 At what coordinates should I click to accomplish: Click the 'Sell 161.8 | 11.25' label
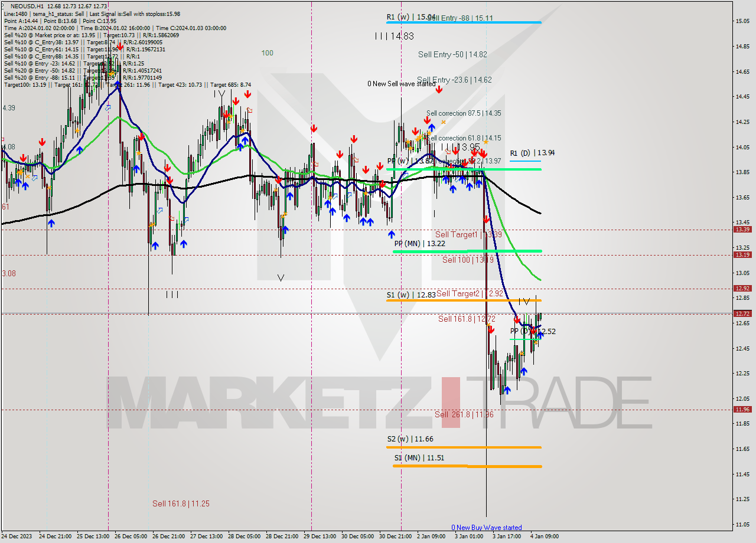tap(181, 503)
